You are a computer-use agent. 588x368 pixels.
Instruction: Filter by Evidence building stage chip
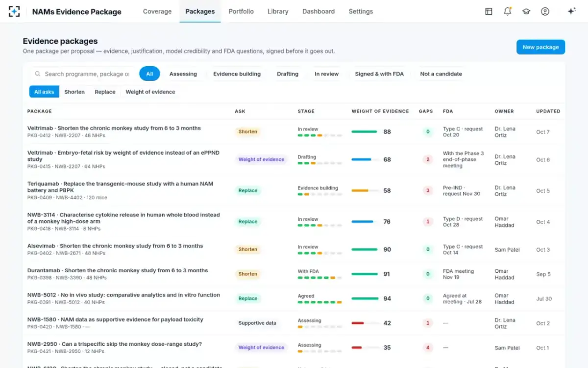tap(237, 74)
